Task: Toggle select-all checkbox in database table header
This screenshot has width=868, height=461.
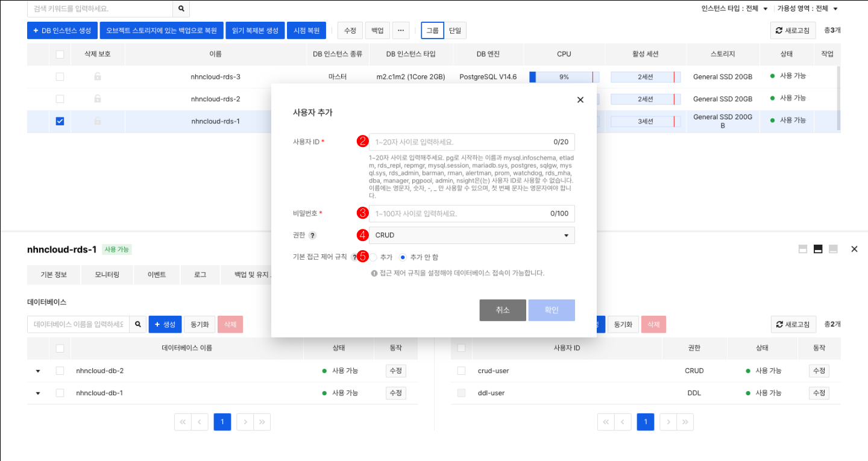Action: pos(60,348)
